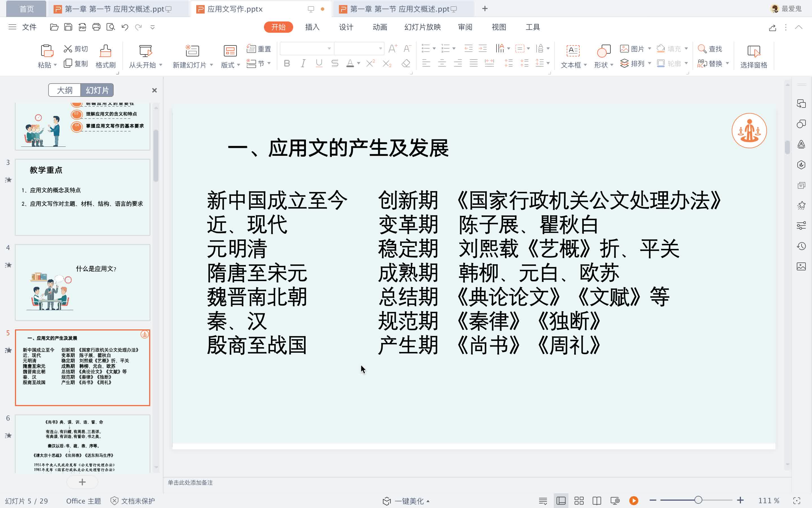Toggle superscript formatting
Viewport: 812px width, 508px height.
[370, 63]
